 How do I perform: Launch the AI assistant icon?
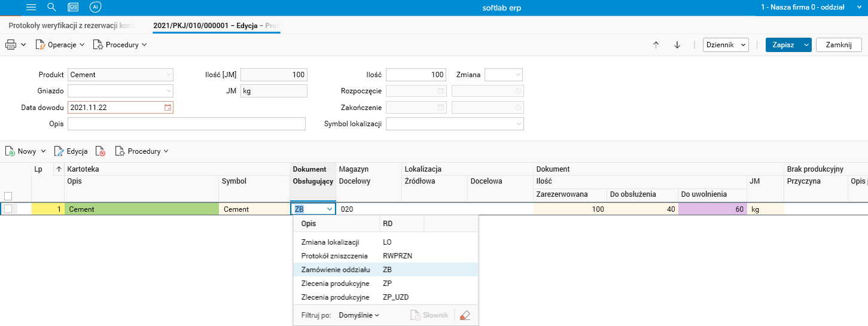(x=95, y=7)
